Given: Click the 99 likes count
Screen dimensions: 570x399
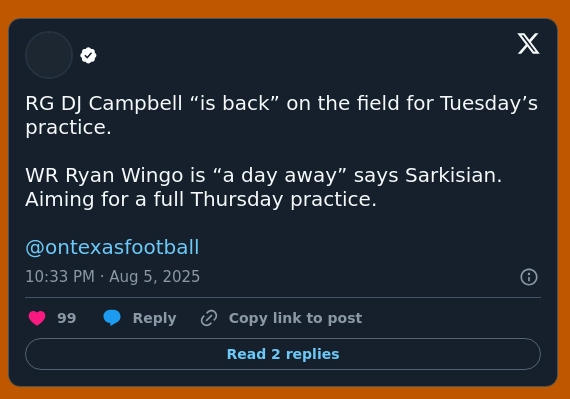Looking at the screenshot, I should click(x=67, y=318).
